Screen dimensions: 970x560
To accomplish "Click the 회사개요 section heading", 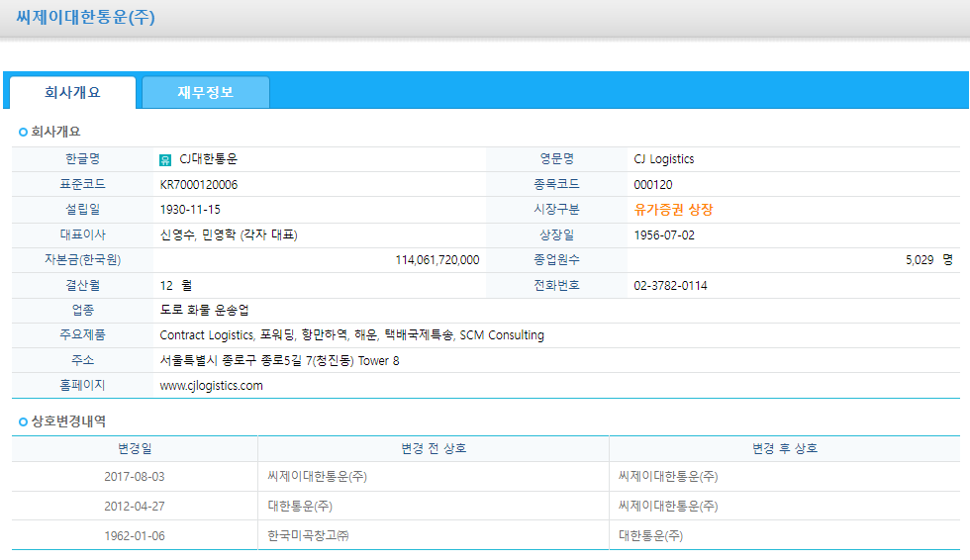I will pyautogui.click(x=55, y=132).
